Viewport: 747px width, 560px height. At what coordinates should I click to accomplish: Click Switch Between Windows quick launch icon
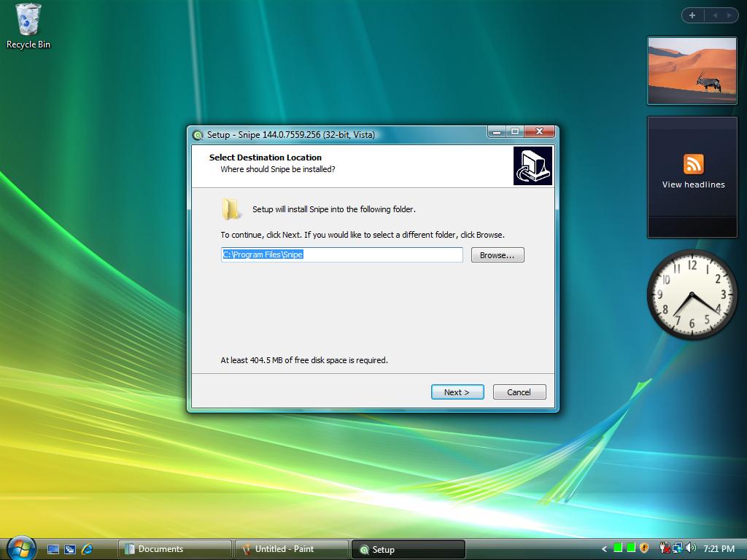point(70,549)
